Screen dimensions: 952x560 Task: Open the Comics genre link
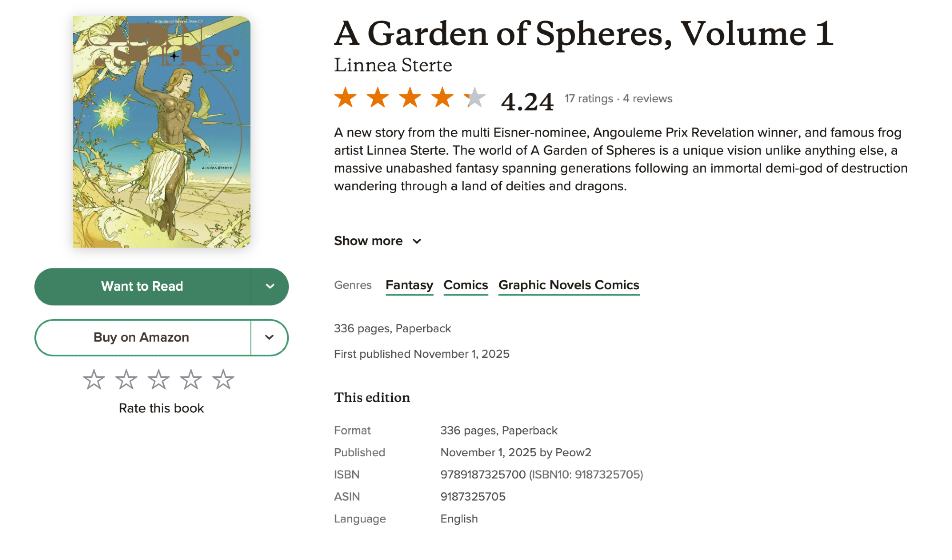pyautogui.click(x=466, y=285)
